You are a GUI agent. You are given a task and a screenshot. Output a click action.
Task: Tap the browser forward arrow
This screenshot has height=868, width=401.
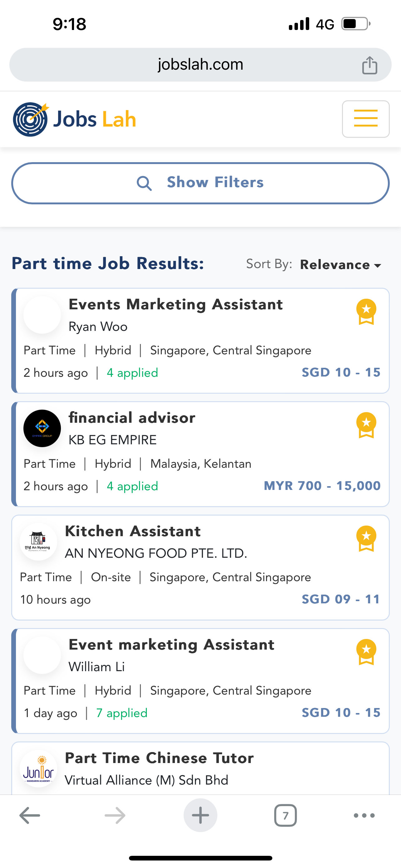(x=115, y=816)
